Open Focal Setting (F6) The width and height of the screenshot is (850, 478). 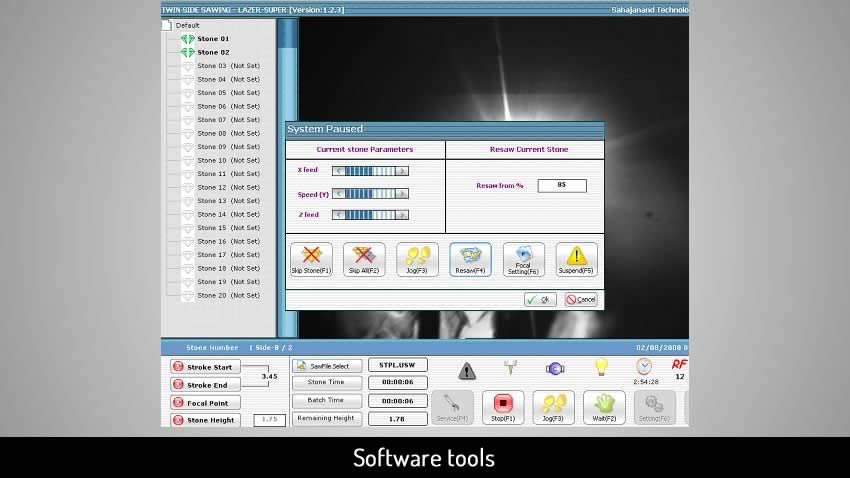coord(523,259)
